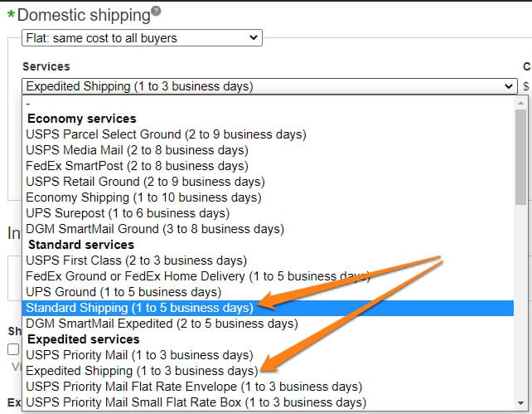Select Expedited Shipping in the dropdown list
532x414 pixels.
[268, 371]
